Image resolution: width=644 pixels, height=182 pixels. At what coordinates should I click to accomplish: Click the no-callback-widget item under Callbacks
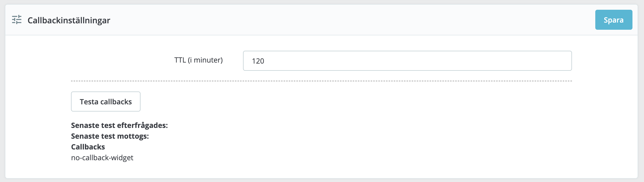(102, 158)
